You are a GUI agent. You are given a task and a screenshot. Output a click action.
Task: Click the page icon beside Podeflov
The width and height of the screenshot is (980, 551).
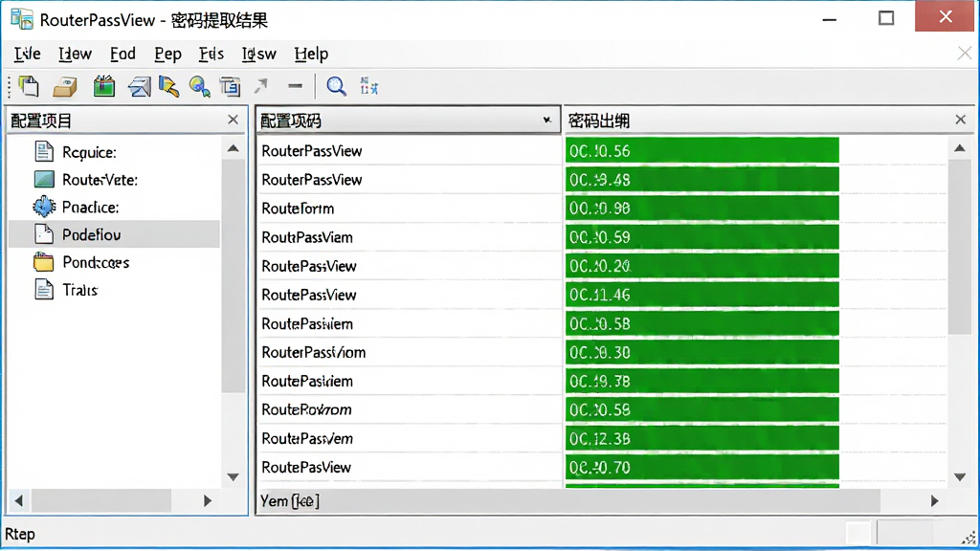click(x=44, y=234)
